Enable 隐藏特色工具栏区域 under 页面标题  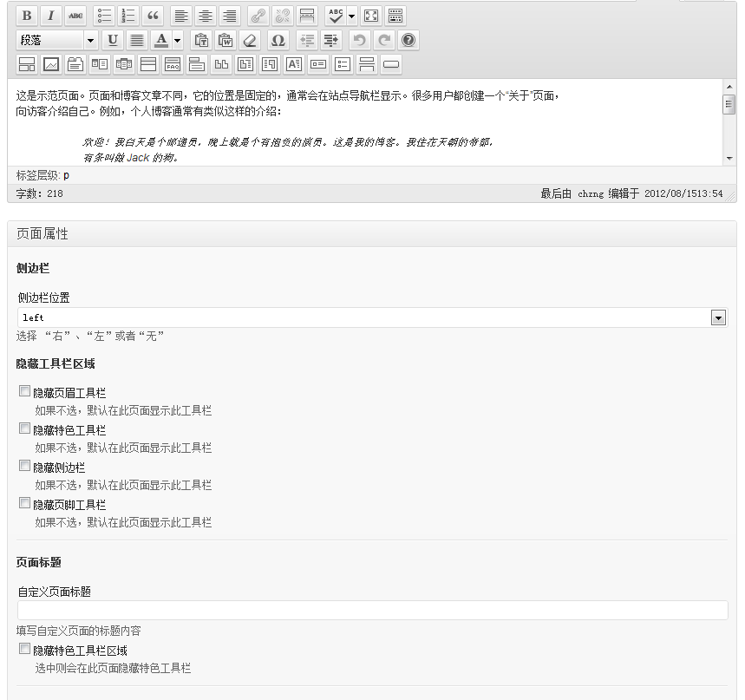point(24,648)
